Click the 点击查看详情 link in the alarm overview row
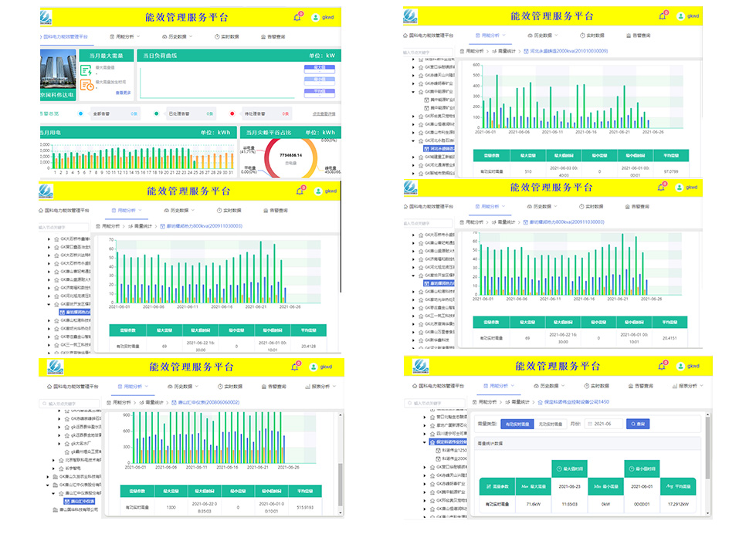This screenshot has width=756, height=548. (x=324, y=113)
